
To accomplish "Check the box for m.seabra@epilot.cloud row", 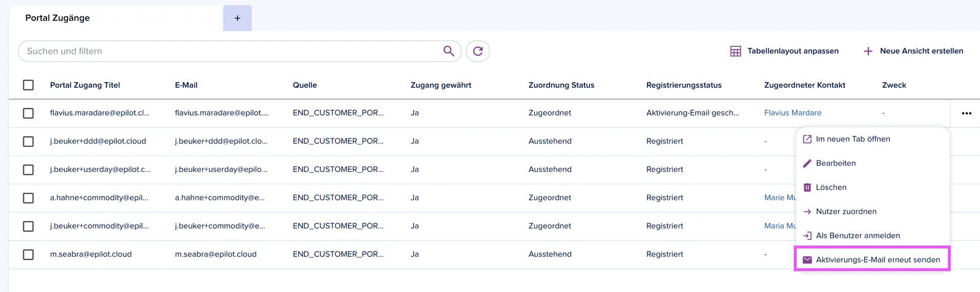I will point(28,255).
